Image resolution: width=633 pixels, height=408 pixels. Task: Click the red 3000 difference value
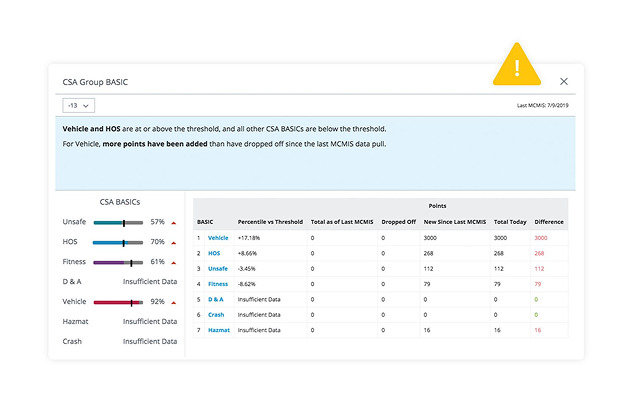(x=541, y=238)
